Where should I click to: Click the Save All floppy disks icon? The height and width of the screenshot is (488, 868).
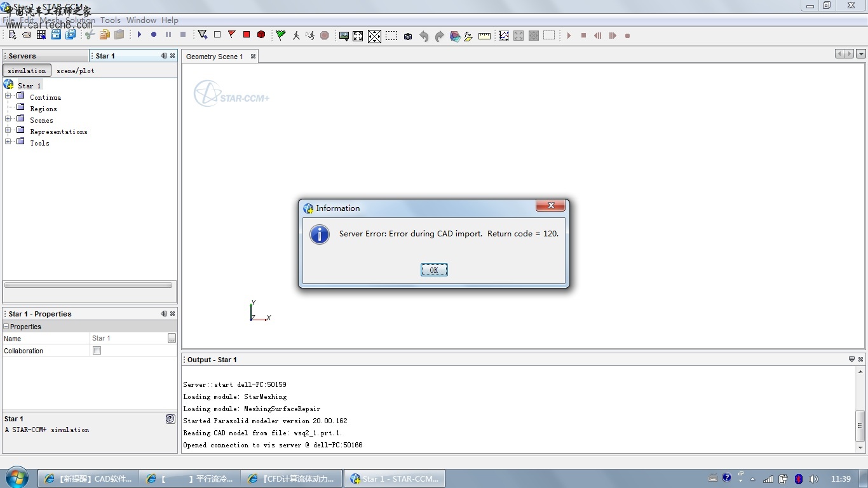[70, 35]
